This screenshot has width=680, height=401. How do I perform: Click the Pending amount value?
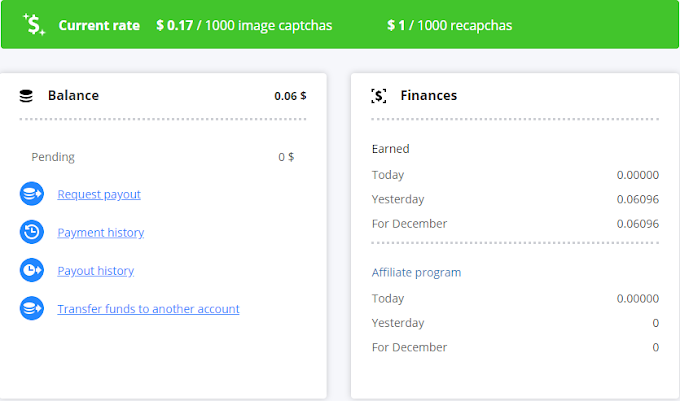point(286,157)
